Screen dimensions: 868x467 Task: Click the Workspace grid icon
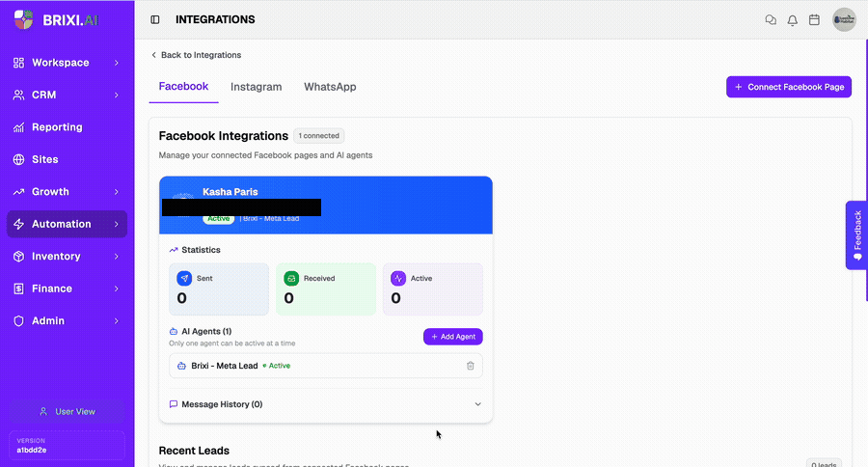point(19,63)
